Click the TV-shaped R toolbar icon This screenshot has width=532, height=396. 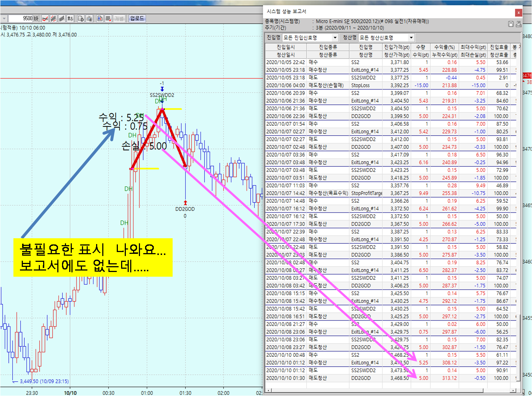coord(89,18)
